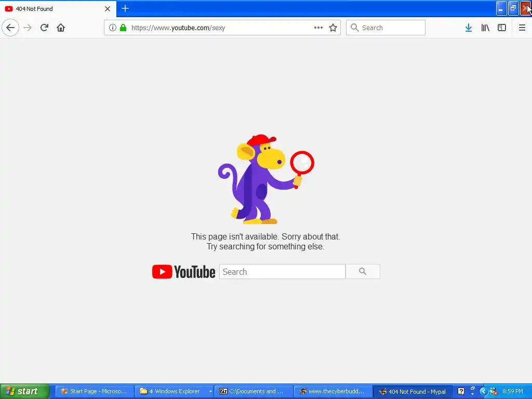This screenshot has width=532, height=399.
Task: Go back to the previous page
Action: [x=10, y=28]
